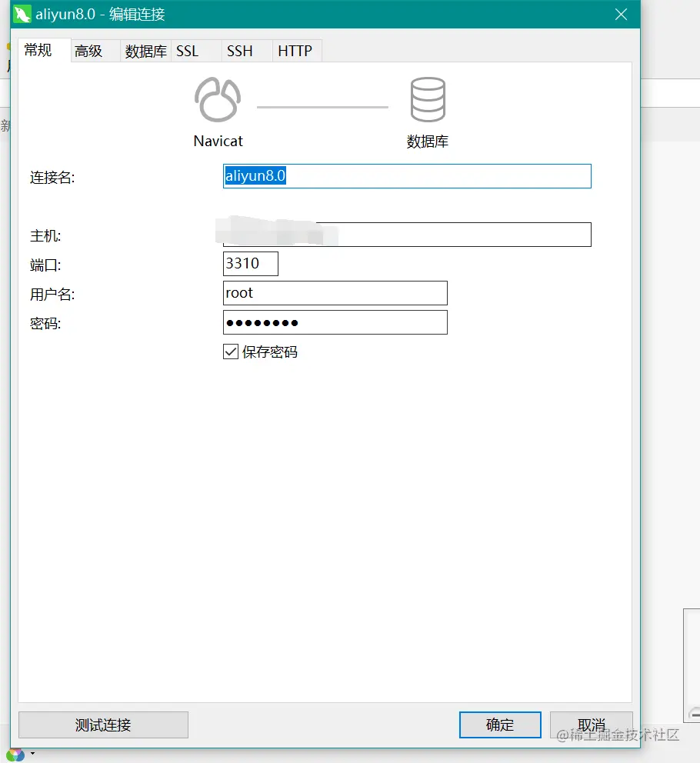Viewport: 700px width, 763px height.
Task: Click the 密码: label text
Action: point(45,324)
